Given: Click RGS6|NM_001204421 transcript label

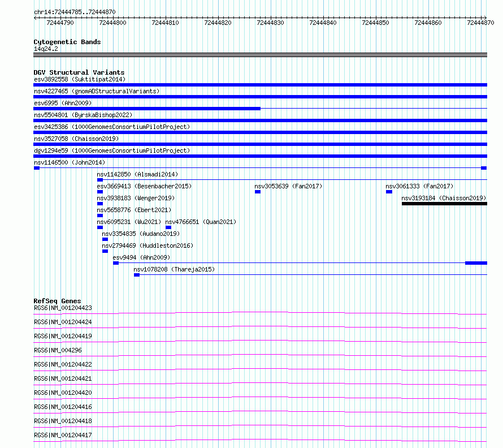Looking at the screenshot, I should pyautogui.click(x=63, y=378).
